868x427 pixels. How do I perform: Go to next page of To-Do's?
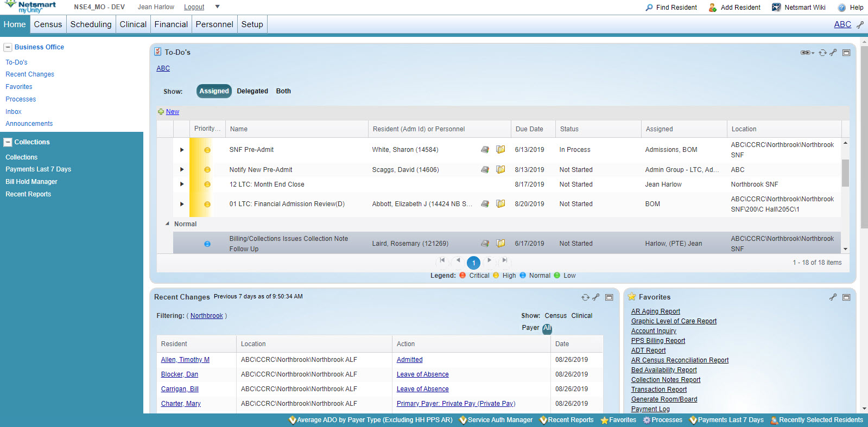point(489,262)
